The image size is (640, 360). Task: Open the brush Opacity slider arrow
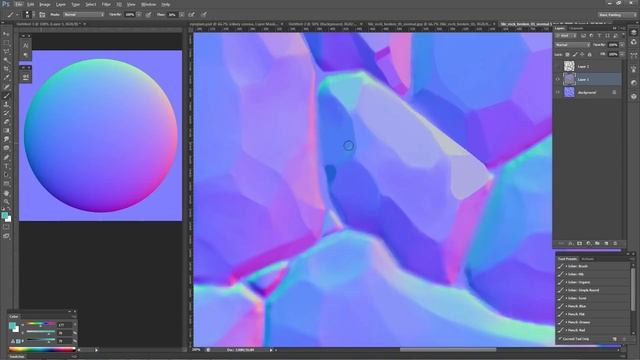point(139,15)
